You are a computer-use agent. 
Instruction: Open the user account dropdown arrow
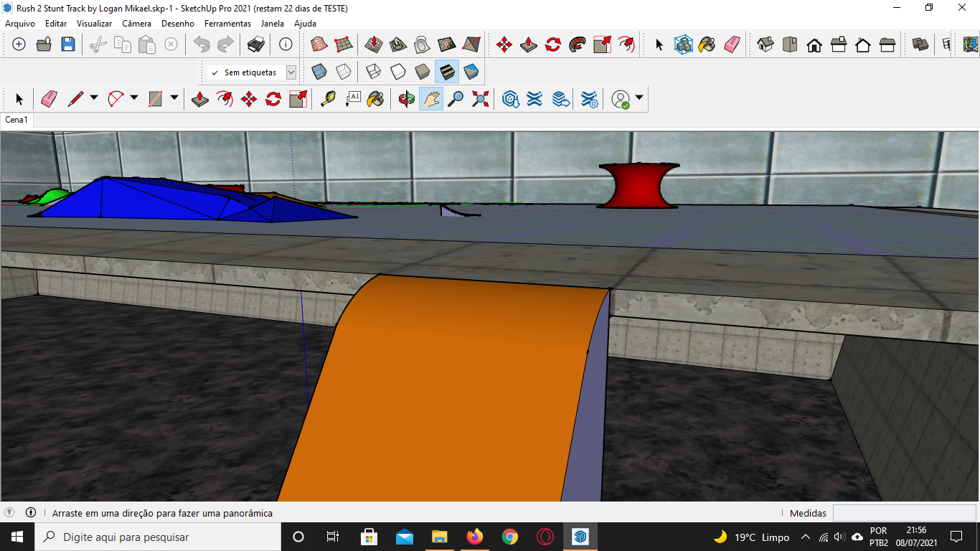point(639,98)
